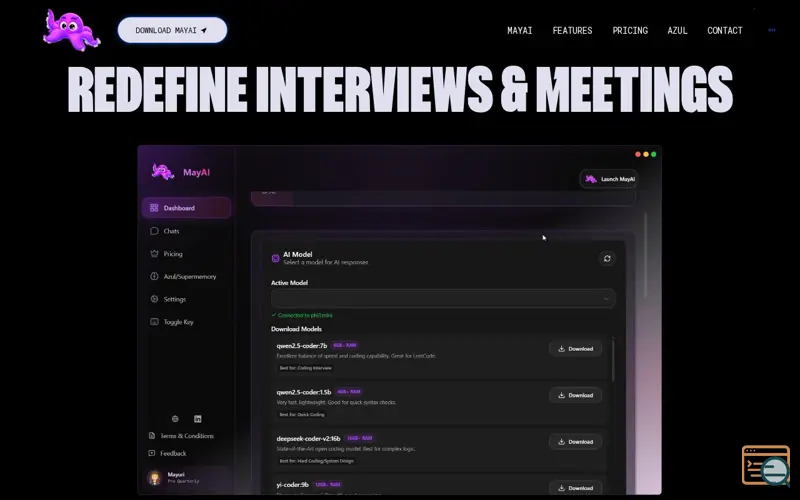This screenshot has height=500, width=800.
Task: Click the Mayuri user avatar
Action: click(x=154, y=478)
